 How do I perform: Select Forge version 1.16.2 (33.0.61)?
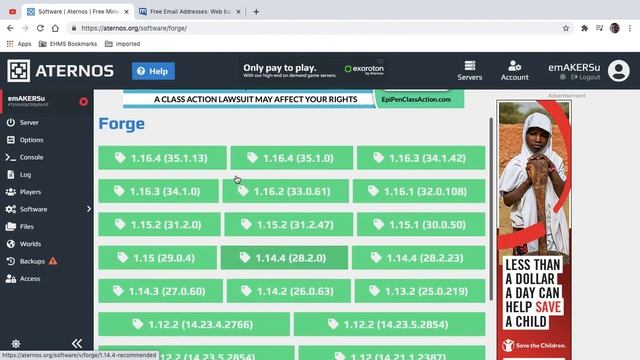286,191
